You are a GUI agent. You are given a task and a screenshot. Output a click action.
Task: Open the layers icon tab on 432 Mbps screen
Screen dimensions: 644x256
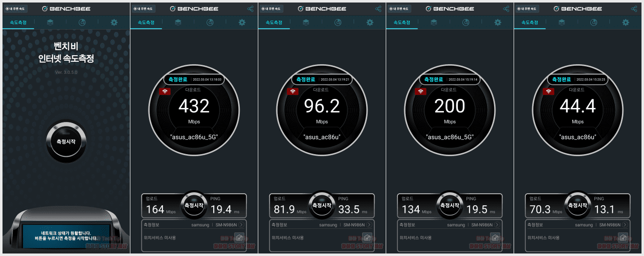coord(178,23)
